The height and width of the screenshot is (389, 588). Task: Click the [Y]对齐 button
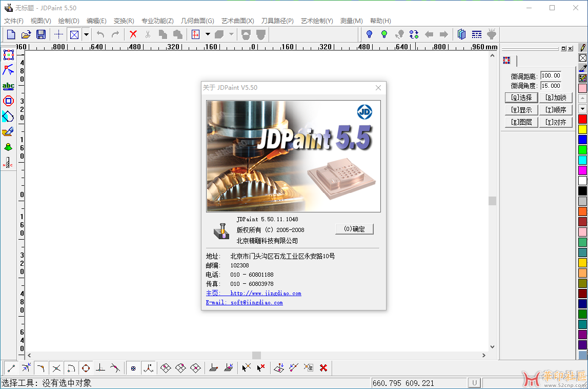pyautogui.click(x=556, y=122)
